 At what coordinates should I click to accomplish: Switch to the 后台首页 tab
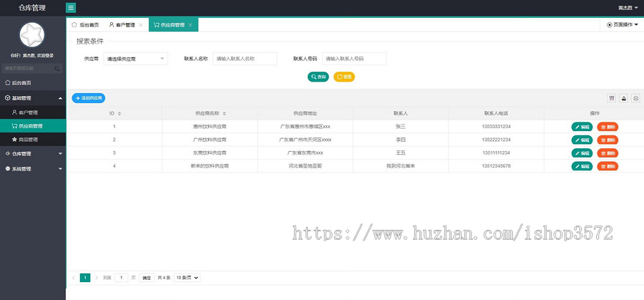point(85,24)
